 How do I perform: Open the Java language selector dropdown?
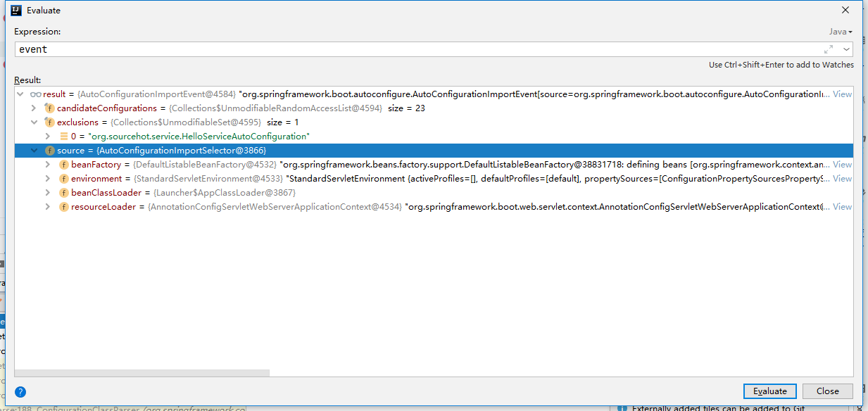840,32
